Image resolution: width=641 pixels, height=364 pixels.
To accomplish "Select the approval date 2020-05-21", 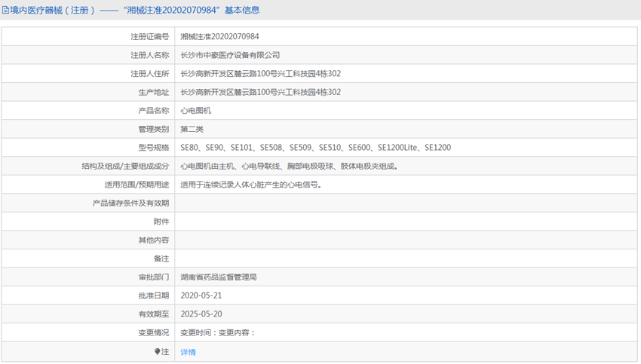I will click(201, 295).
